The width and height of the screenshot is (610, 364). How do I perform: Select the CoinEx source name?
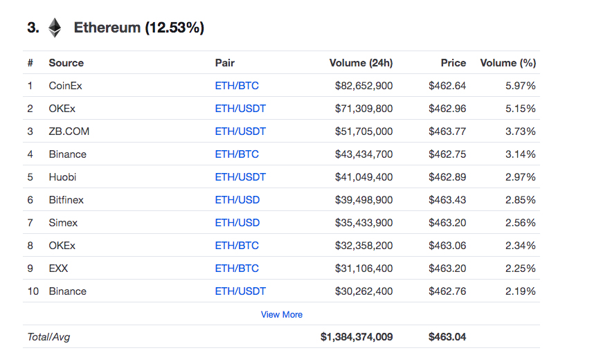click(x=65, y=86)
